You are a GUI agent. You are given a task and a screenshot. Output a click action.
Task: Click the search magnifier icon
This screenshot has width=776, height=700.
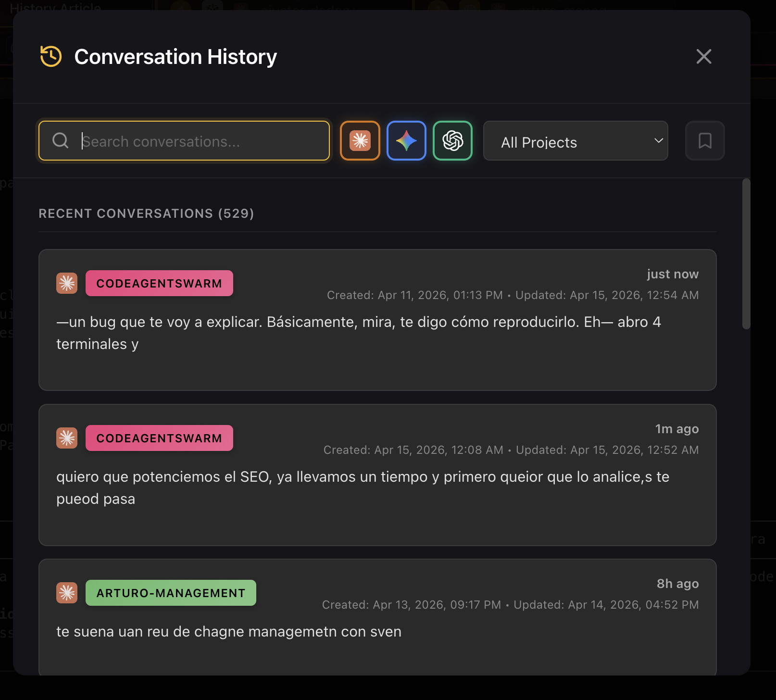60,140
